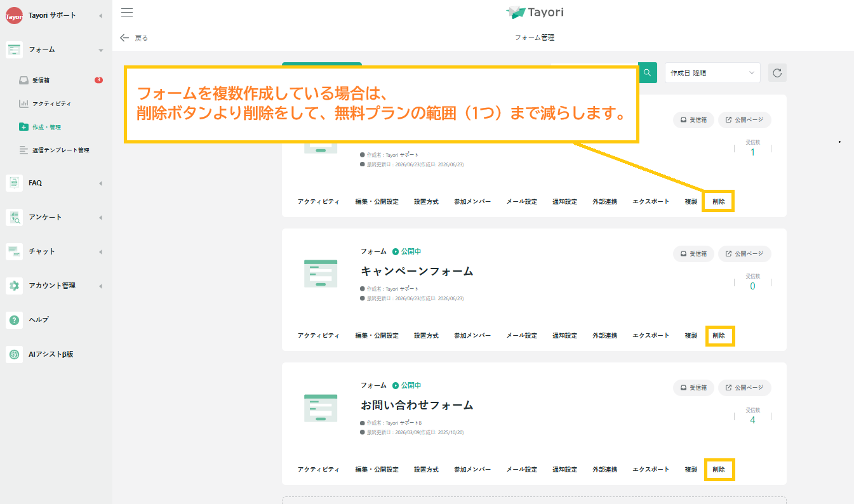Click 複製 for キャンペーンフォーム

[x=691, y=336]
